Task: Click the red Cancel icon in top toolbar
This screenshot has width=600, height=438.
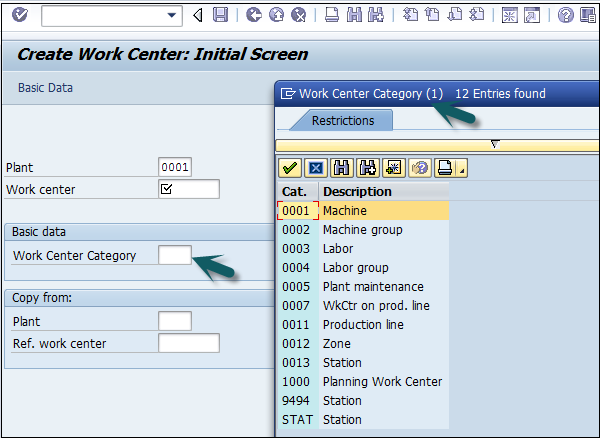Action: tap(299, 15)
